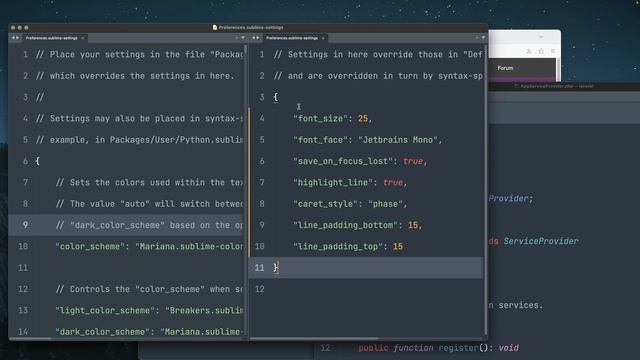
Task: Close the right pane Preferences tab
Action: click(323, 38)
